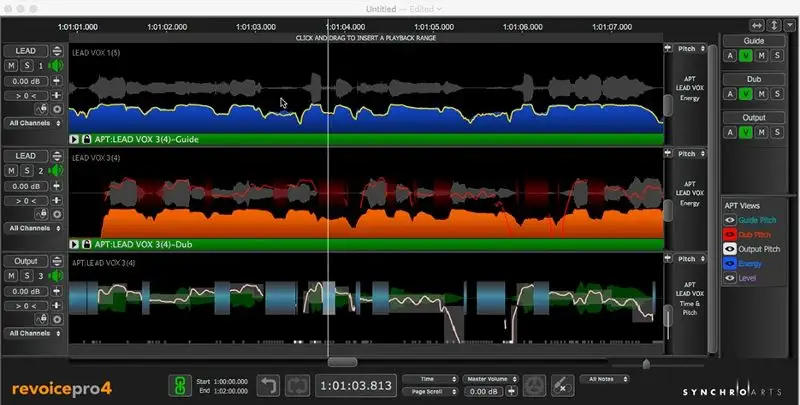The height and width of the screenshot is (405, 800).
Task: Click the return-to-start arrow button
Action: (x=268, y=385)
